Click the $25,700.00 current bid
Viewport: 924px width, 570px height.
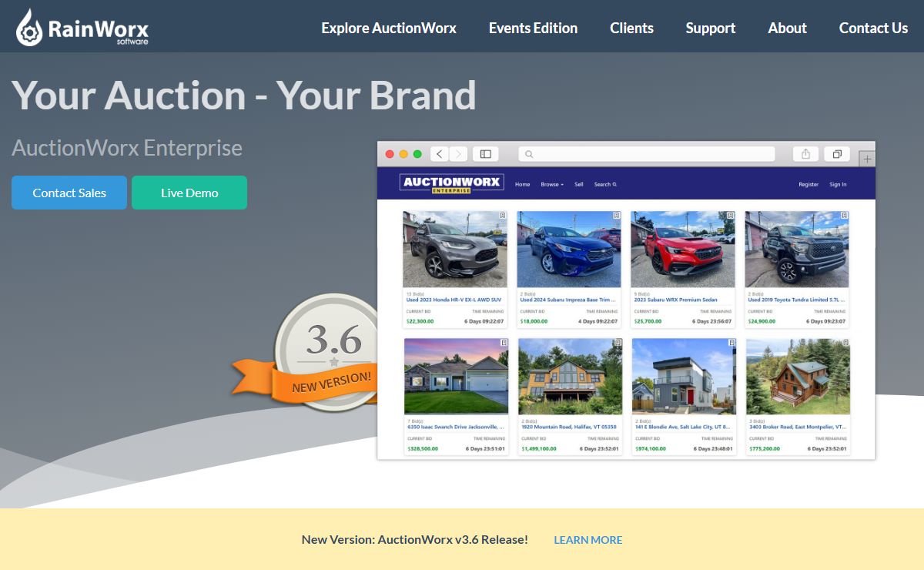click(648, 321)
